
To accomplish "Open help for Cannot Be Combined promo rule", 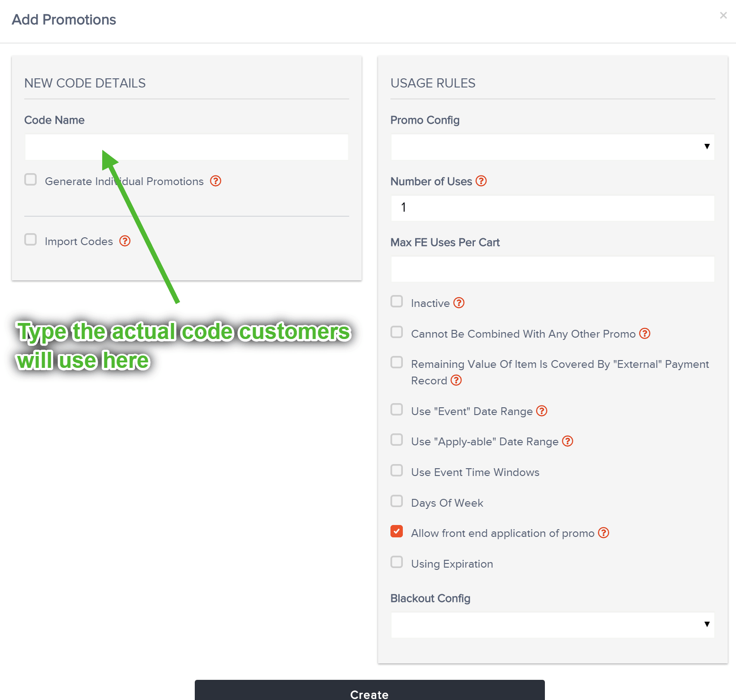I will click(645, 334).
